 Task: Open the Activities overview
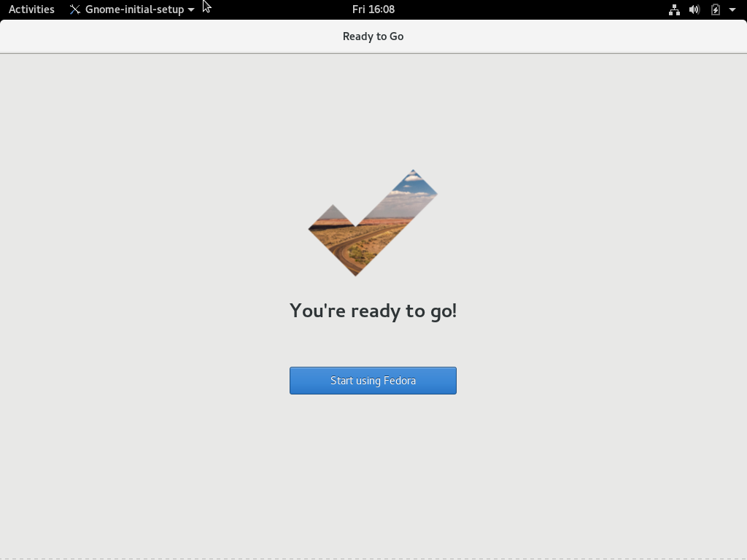[31, 9]
